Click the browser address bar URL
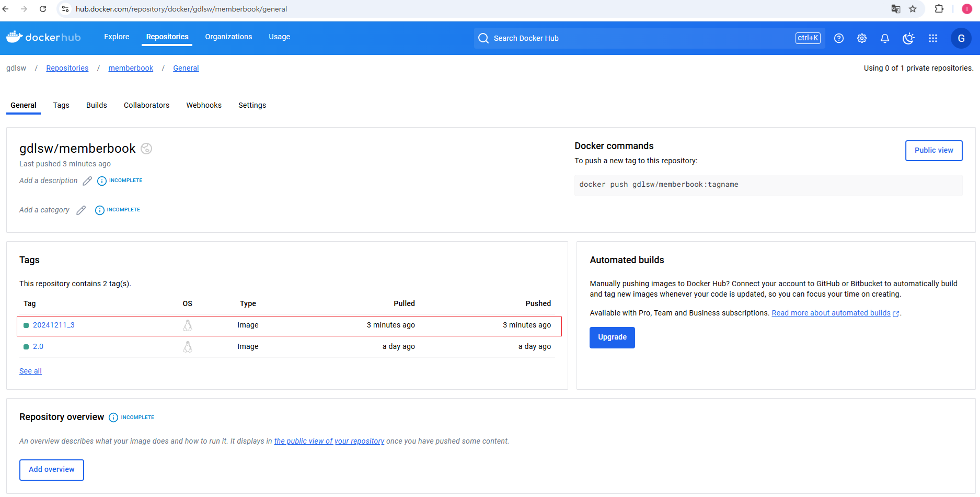Screen dimensions: 980x497 point(181,9)
